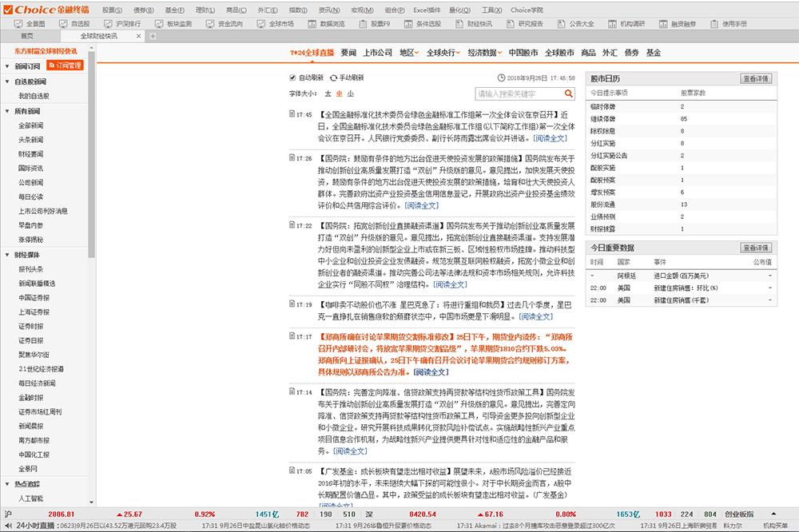Click the sidebar scroll-down arrow
The height and width of the screenshot is (532, 799).
point(92,502)
